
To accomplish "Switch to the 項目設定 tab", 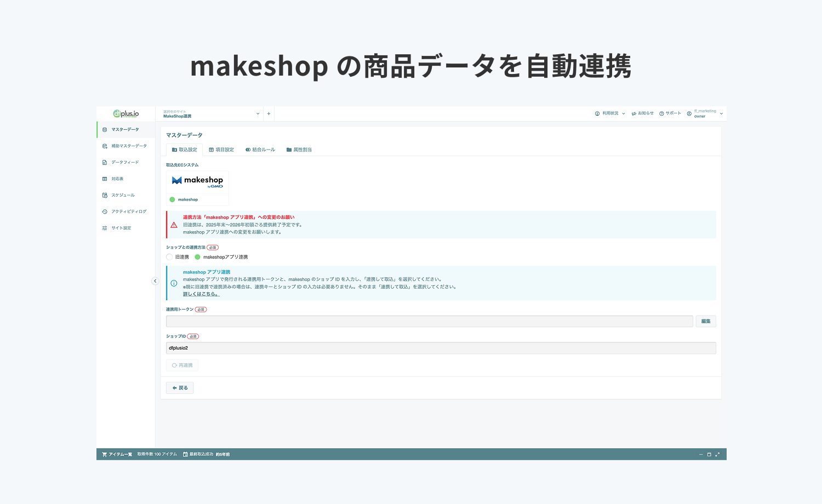I will [221, 149].
